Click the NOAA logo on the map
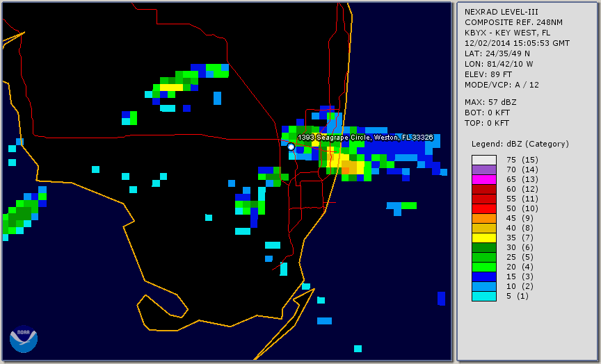This screenshot has height=364, width=601. point(24,339)
